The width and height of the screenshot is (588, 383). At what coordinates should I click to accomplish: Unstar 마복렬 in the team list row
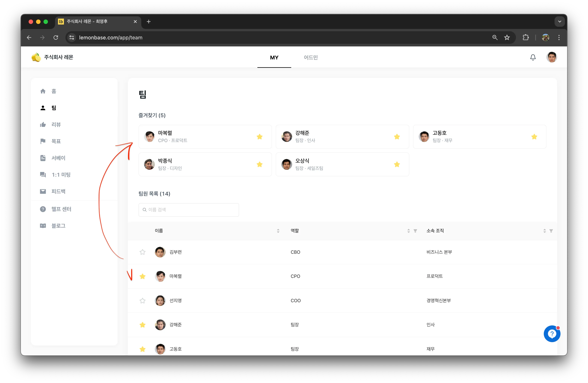tap(143, 276)
